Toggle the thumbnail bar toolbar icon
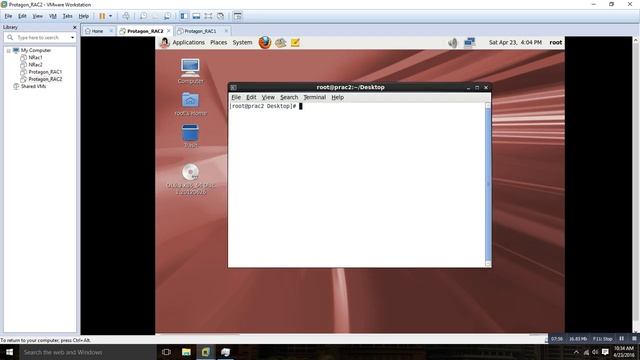 [x=196, y=16]
